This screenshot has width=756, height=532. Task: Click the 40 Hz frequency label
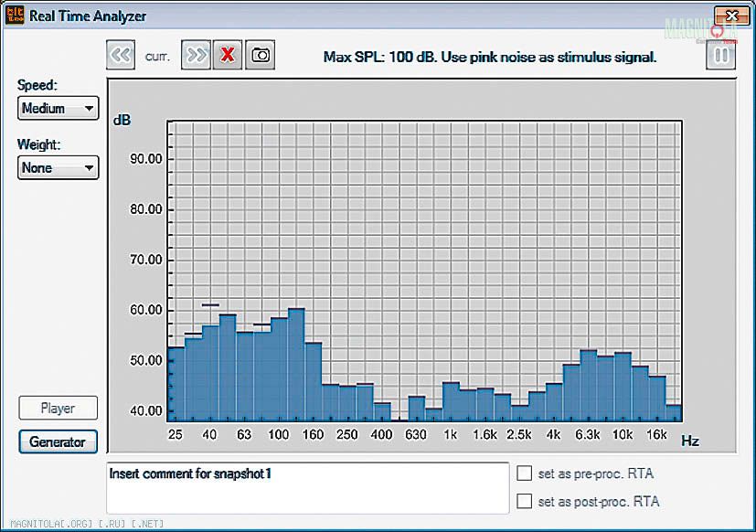tap(209, 434)
